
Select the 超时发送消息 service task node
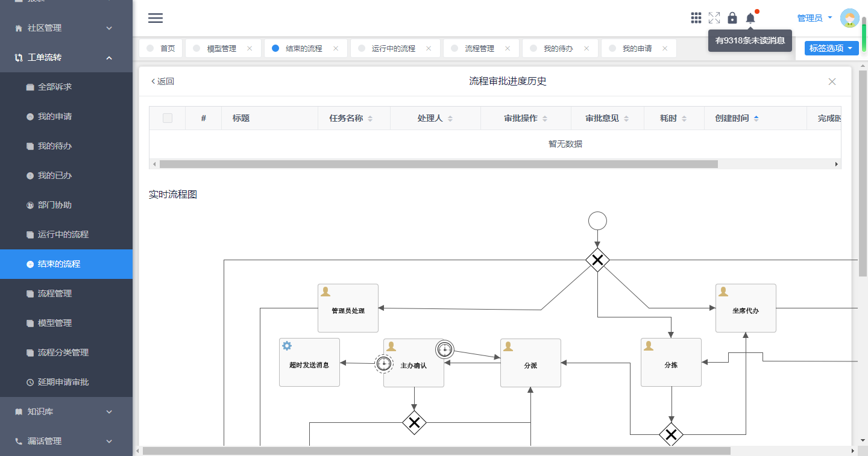coord(309,362)
